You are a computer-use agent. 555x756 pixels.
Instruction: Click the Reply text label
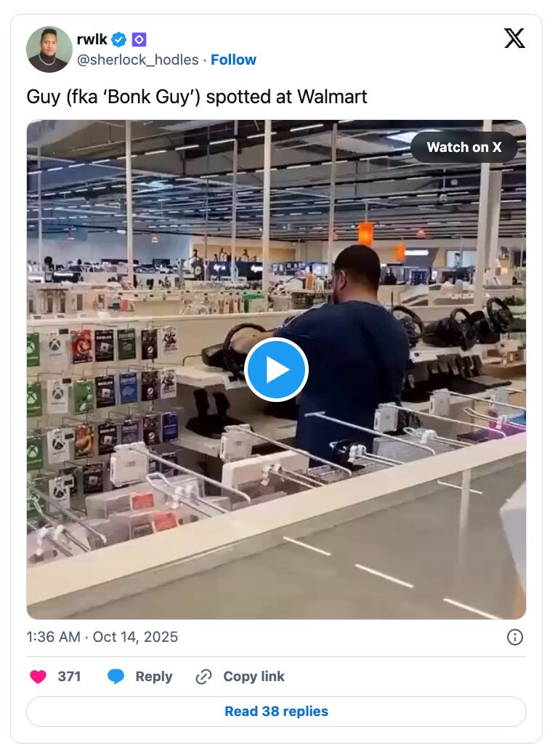click(154, 677)
